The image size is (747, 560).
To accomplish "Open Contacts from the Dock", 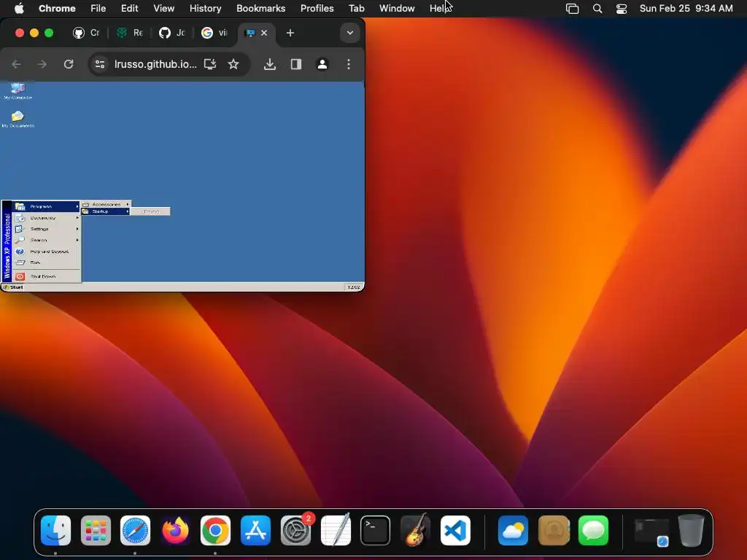I will 553,531.
